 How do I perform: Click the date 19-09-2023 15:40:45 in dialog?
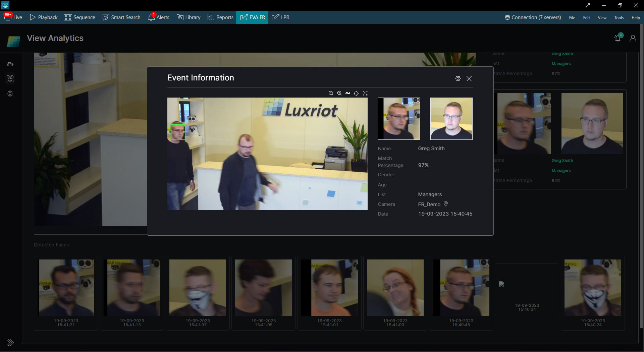(x=445, y=214)
